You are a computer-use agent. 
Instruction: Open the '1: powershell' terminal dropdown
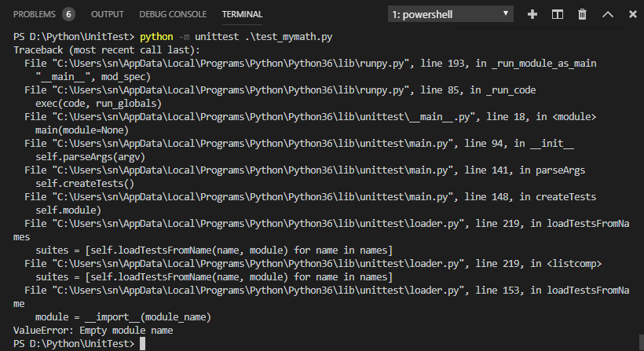pyautogui.click(x=451, y=14)
